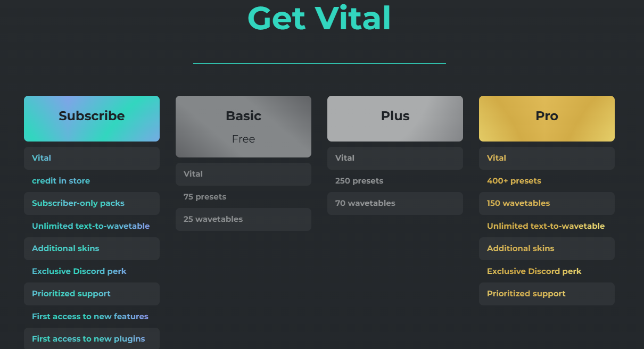Click the Get Vital page title
The width and height of the screenshot is (644, 349).
click(319, 18)
